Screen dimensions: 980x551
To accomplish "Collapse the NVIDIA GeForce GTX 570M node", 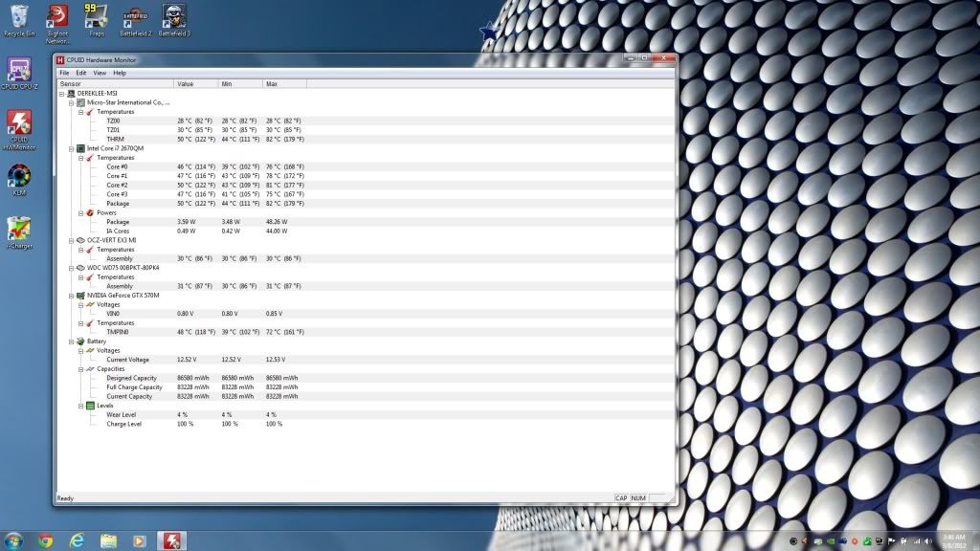I will (71, 296).
